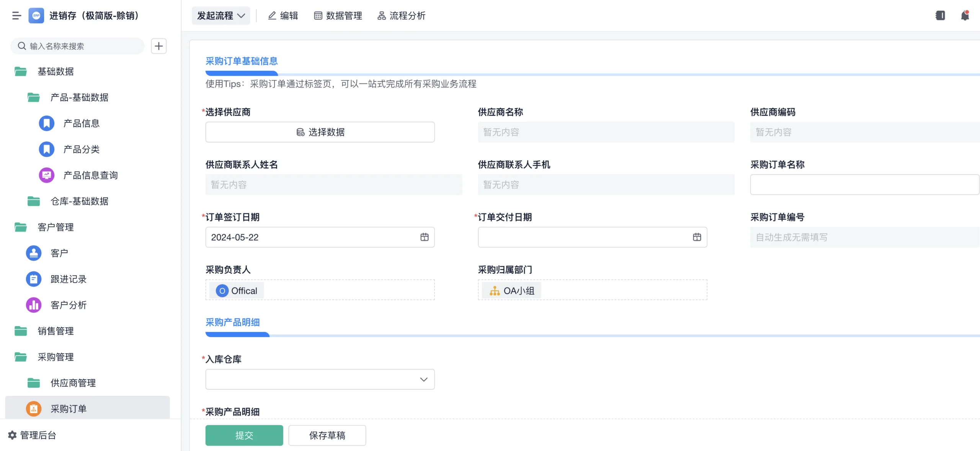
Task: Click the notification bell
Action: pos(964,15)
